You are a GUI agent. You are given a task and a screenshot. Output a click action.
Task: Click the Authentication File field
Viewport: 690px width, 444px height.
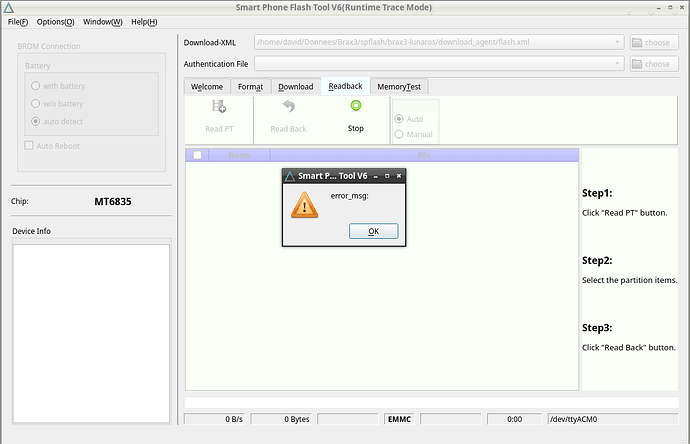[439, 63]
